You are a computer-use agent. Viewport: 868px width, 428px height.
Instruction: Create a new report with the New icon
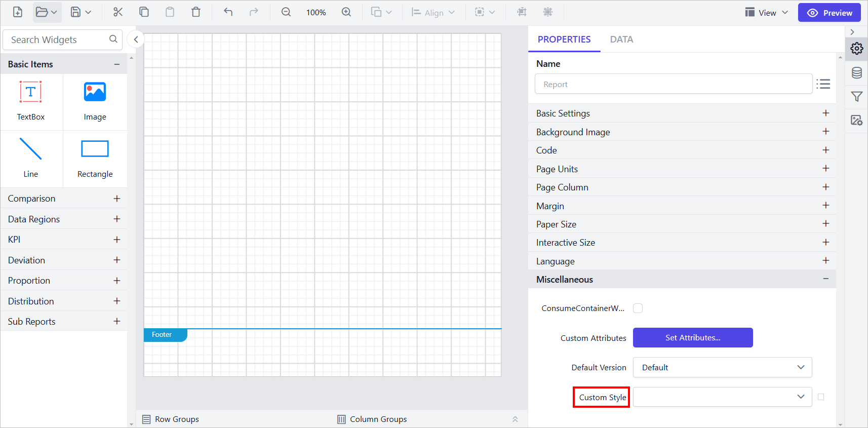tap(18, 12)
